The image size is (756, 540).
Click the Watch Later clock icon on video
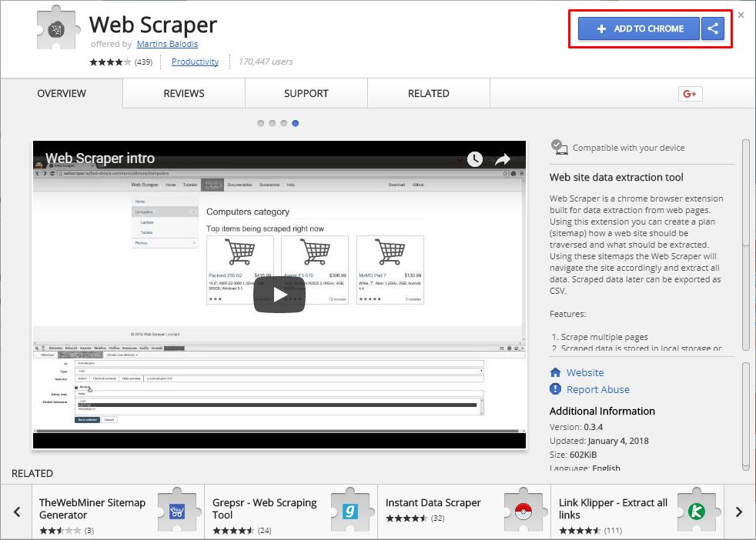475,158
